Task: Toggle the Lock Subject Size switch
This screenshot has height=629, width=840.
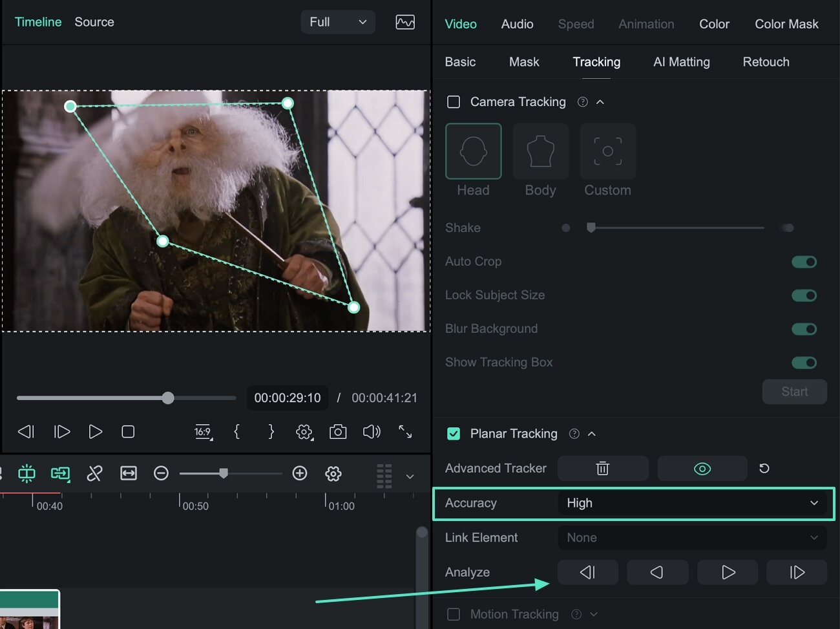Action: pyautogui.click(x=804, y=295)
